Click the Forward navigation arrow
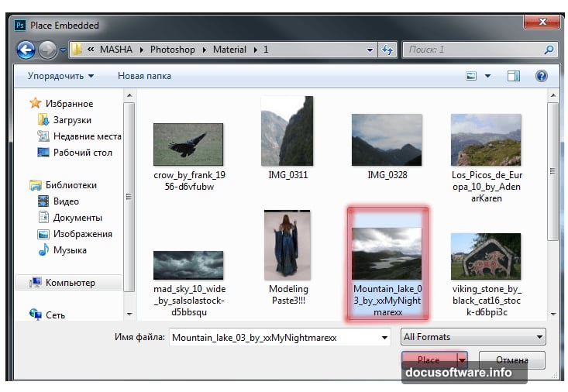Viewport: 568px width, 392px height. 48,50
